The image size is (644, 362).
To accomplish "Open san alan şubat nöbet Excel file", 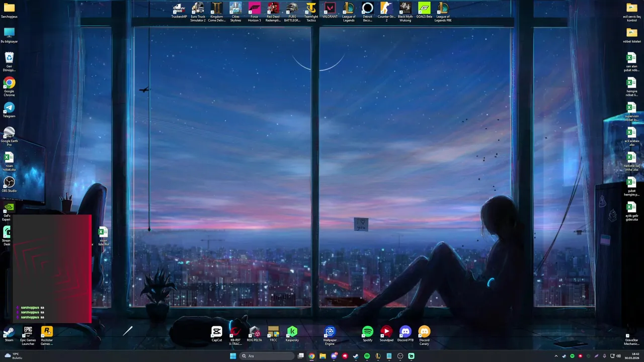I will tap(631, 62).
